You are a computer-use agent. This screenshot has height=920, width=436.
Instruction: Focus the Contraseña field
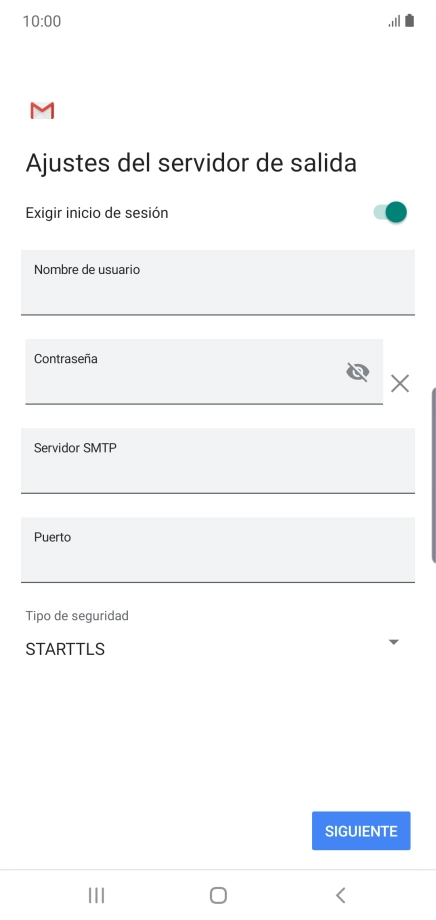click(x=204, y=371)
